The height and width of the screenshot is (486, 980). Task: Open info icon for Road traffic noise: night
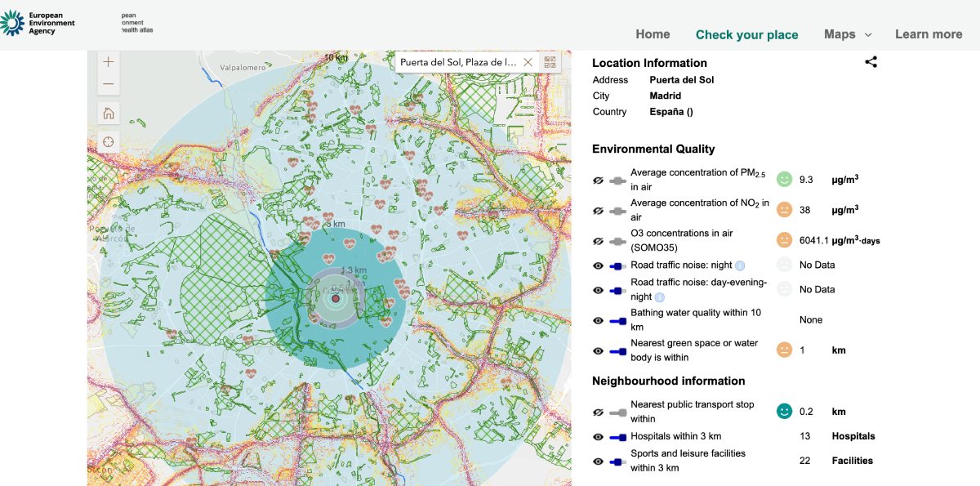tap(740, 265)
